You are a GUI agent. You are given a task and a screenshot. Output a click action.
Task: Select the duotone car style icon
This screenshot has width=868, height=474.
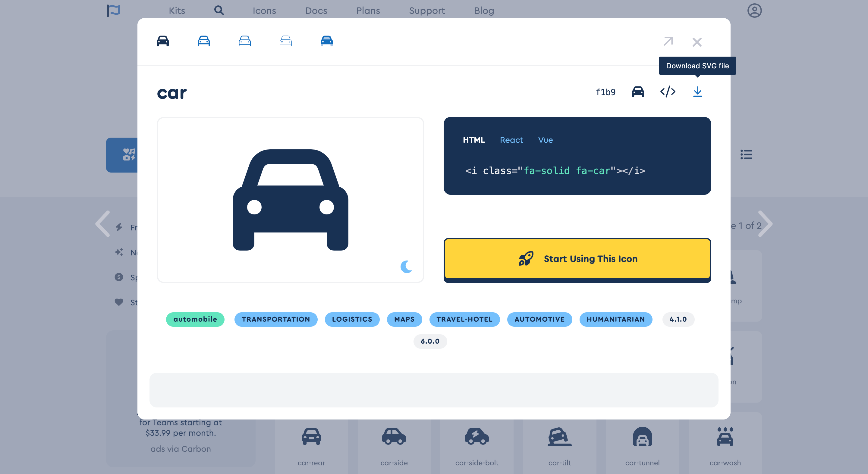point(326,41)
